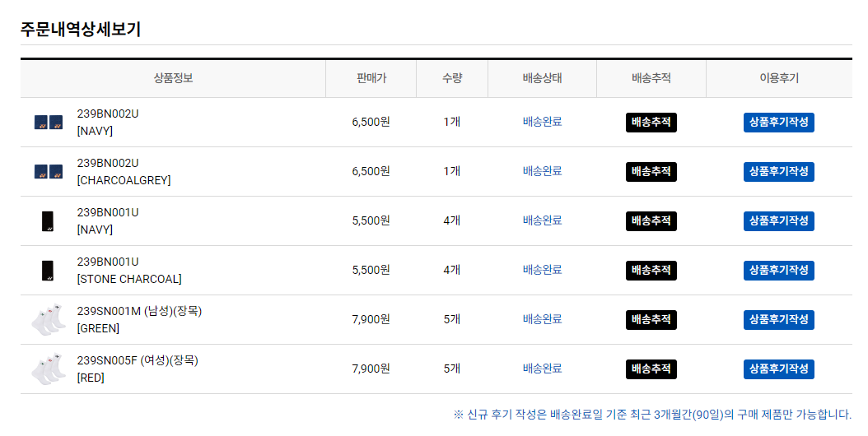Write a review for 239SN005F RED socks

779,369
